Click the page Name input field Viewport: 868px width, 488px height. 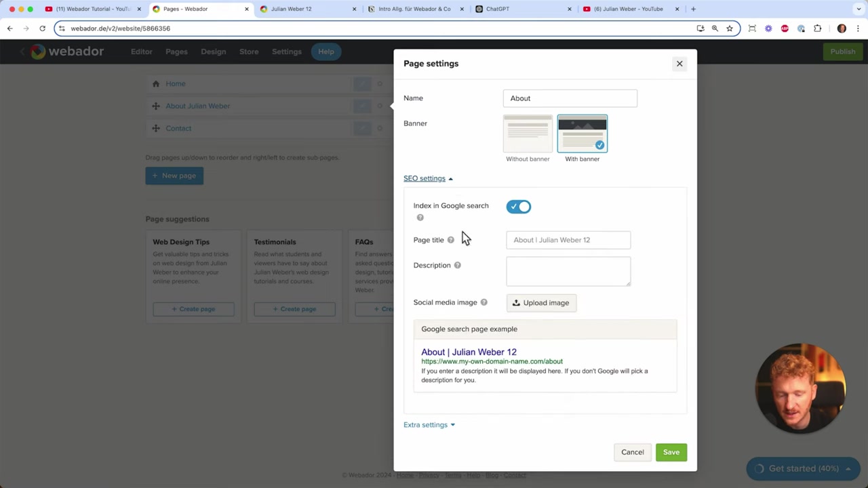pyautogui.click(x=570, y=98)
